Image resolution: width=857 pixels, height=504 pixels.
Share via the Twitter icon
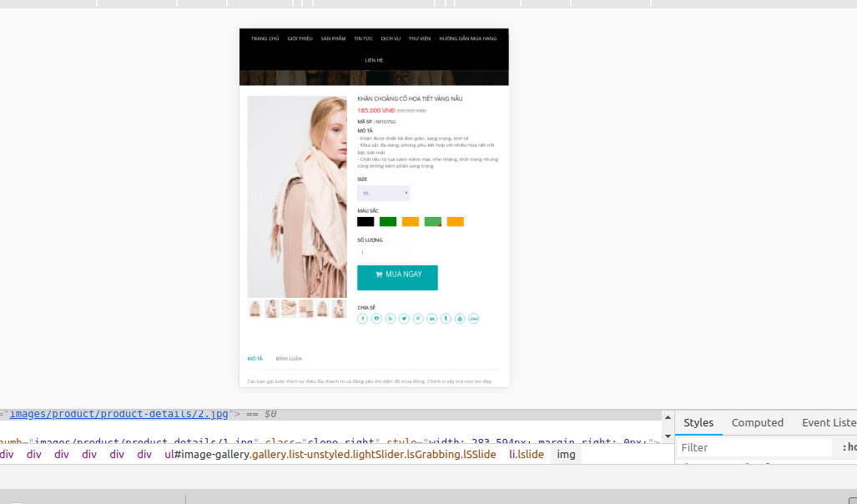[404, 319]
